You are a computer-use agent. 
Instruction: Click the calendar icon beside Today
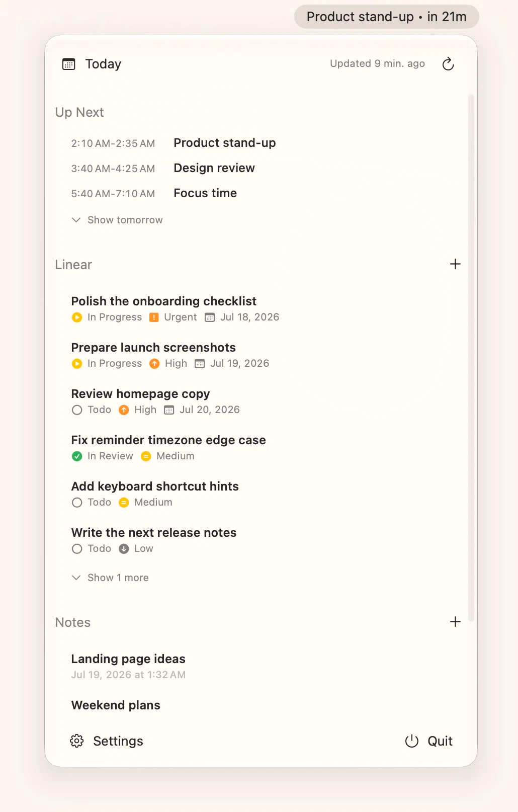(68, 64)
